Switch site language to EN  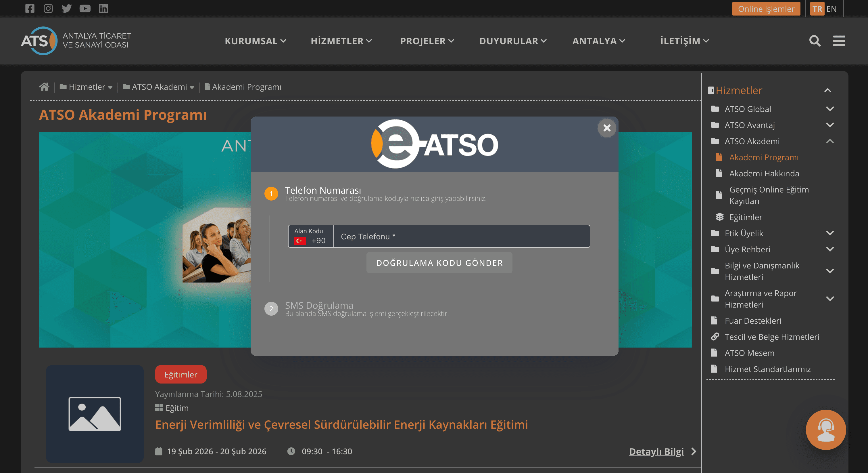831,9
